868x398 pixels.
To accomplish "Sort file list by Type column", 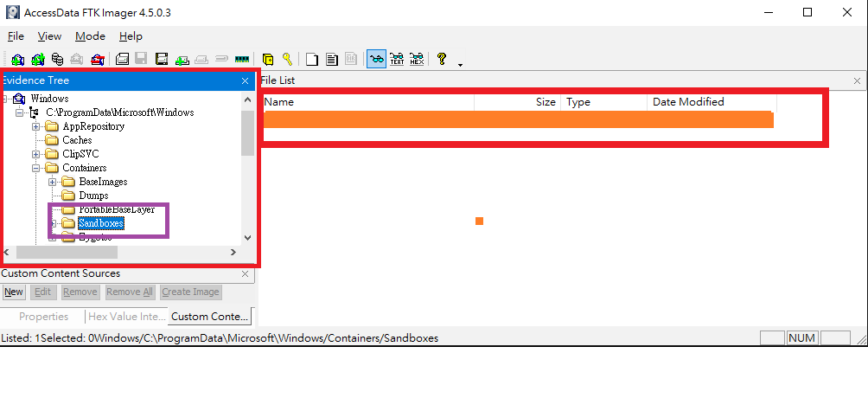I will pyautogui.click(x=604, y=102).
